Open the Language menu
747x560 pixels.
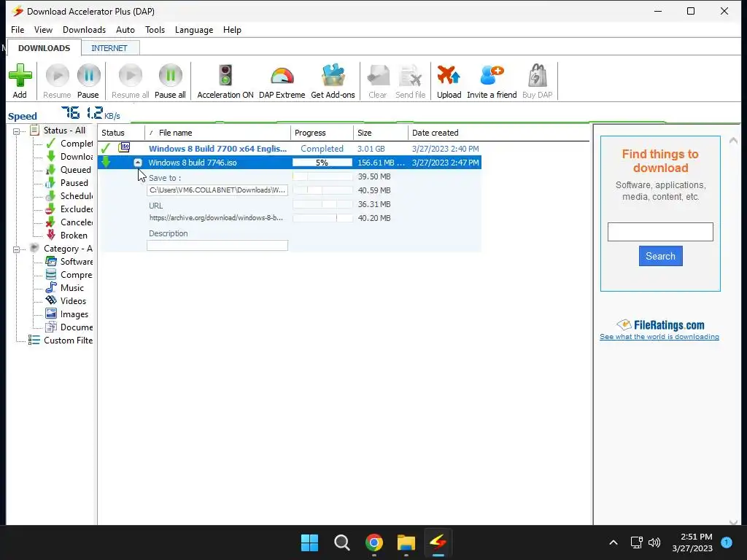(194, 29)
